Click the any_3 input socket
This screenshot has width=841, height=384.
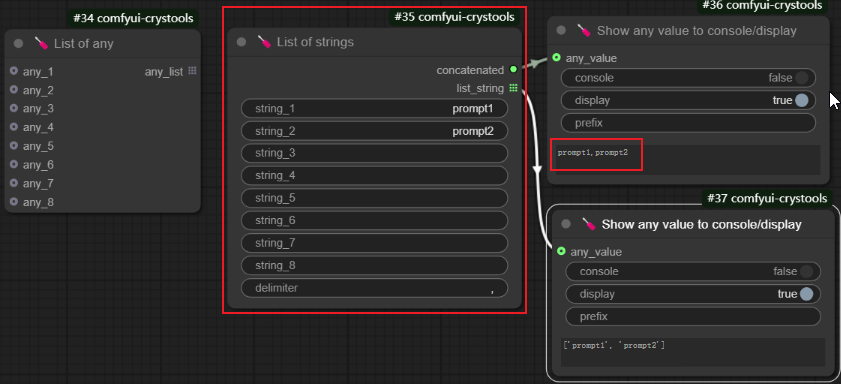14,109
